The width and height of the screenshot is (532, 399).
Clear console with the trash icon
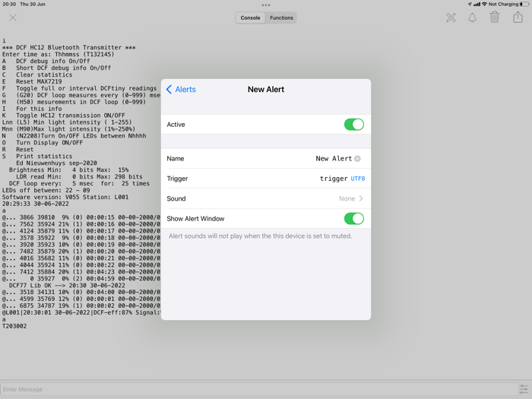(x=495, y=17)
